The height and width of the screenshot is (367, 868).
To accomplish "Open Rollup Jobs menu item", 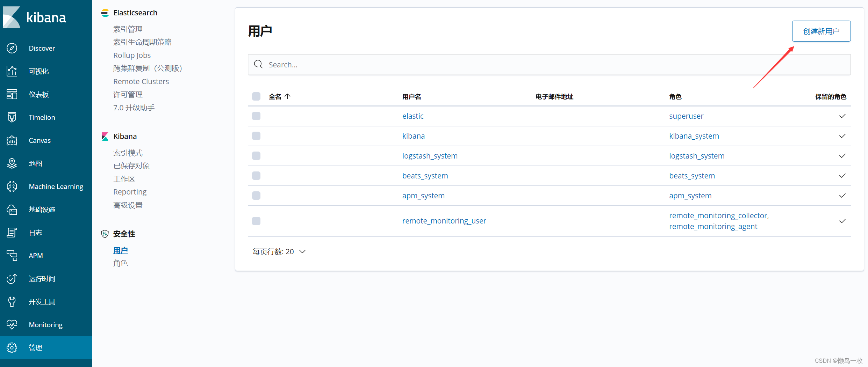I will click(x=132, y=55).
